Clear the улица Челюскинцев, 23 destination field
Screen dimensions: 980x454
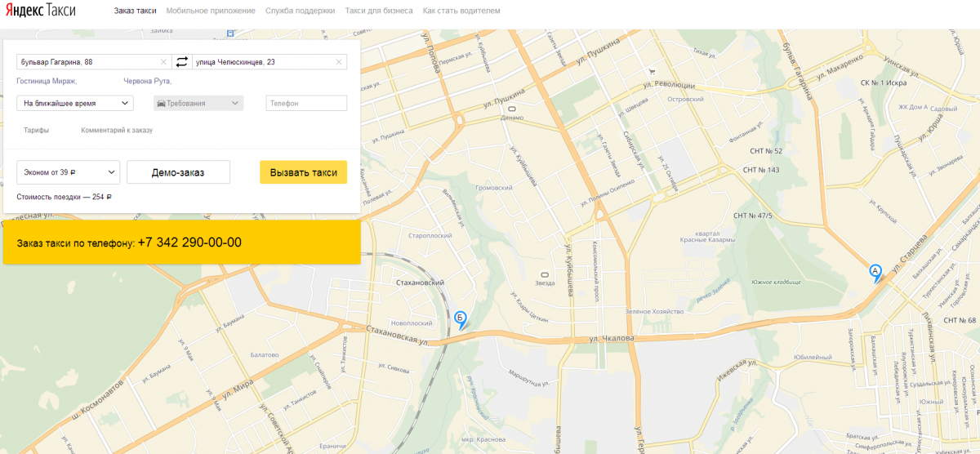339,62
